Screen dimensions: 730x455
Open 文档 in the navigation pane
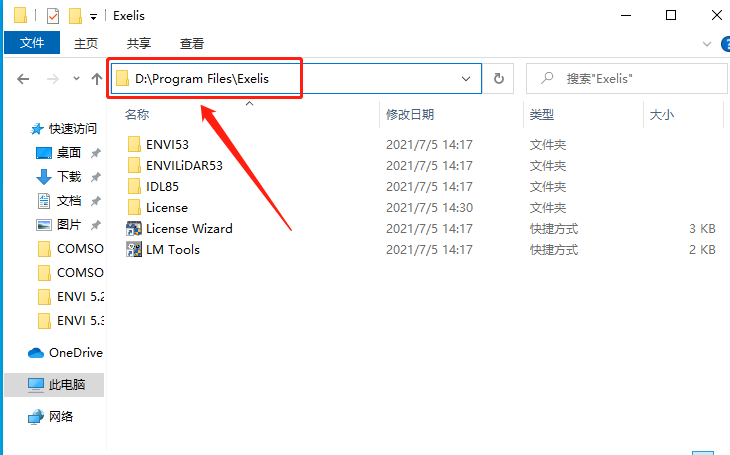point(69,201)
